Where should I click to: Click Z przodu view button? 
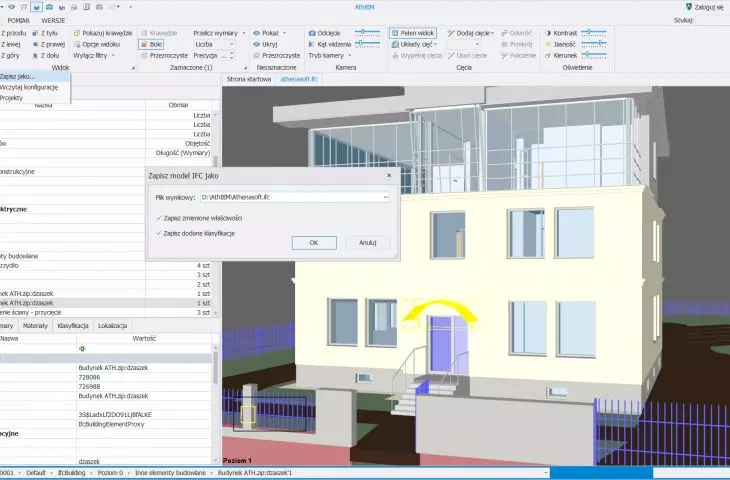point(14,33)
